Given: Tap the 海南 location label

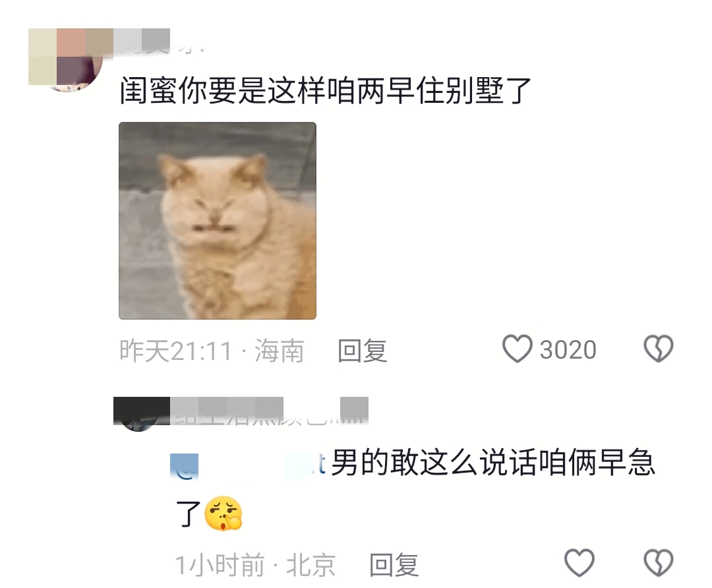Looking at the screenshot, I should tap(279, 351).
